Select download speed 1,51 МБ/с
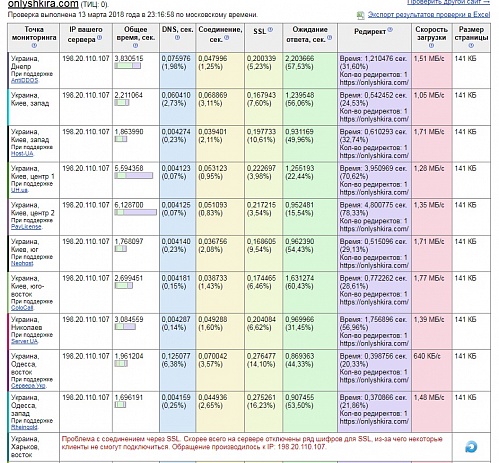The height and width of the screenshot is (463, 499). (x=429, y=58)
